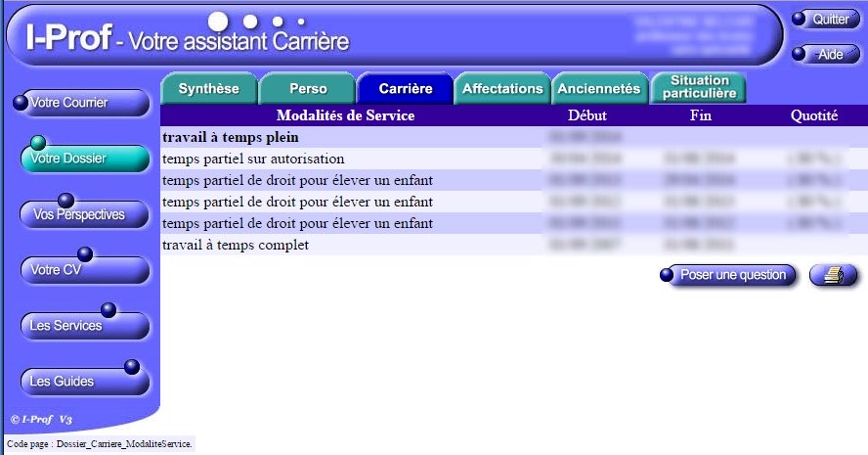Image resolution: width=868 pixels, height=455 pixels.
Task: Click the code page label text
Action: click(x=100, y=444)
